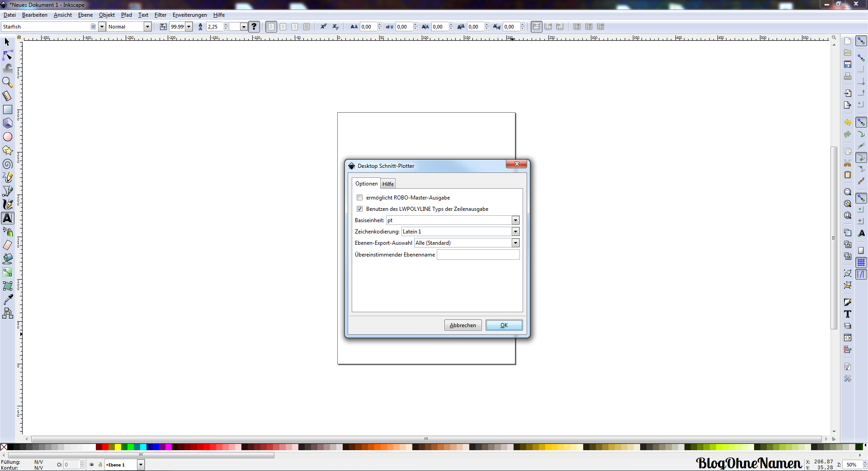
Task: Select the Color dropper tool
Action: 8,300
